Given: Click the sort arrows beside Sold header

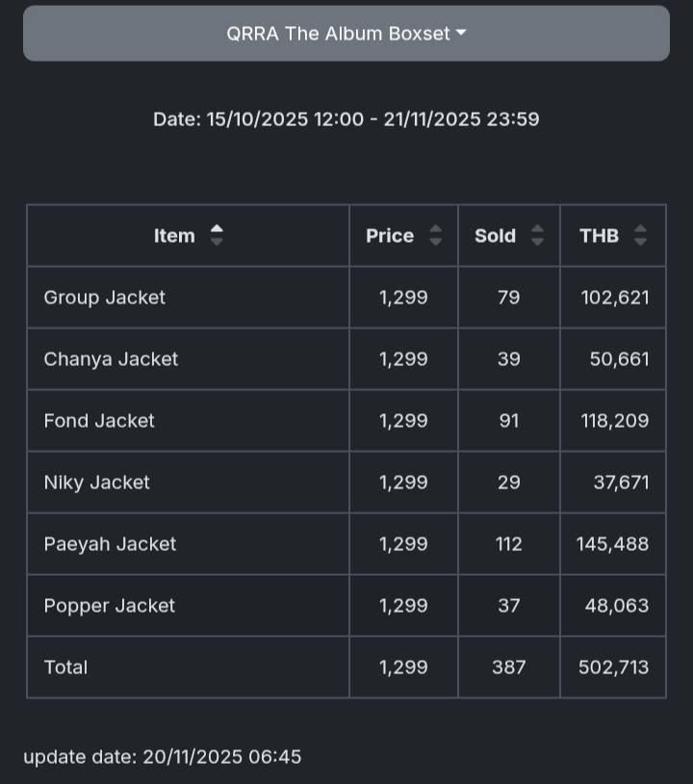Looking at the screenshot, I should click(538, 235).
